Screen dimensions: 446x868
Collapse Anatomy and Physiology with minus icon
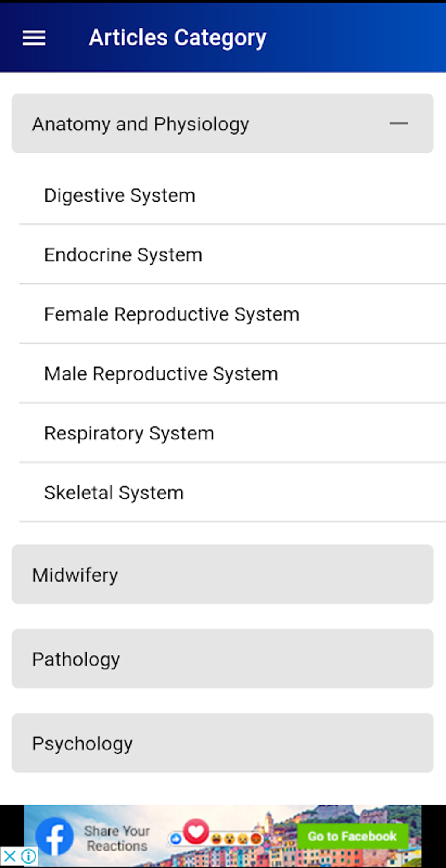tap(398, 124)
